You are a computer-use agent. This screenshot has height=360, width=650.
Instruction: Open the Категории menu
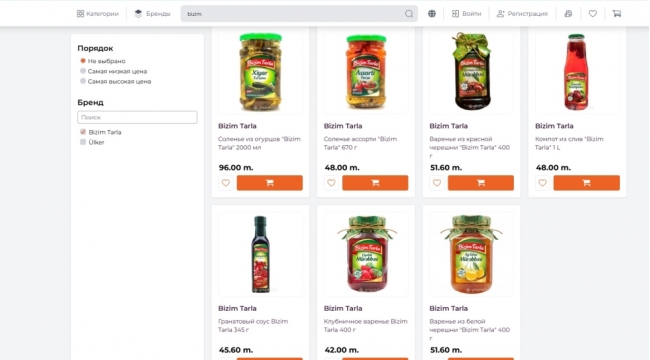[x=97, y=14]
